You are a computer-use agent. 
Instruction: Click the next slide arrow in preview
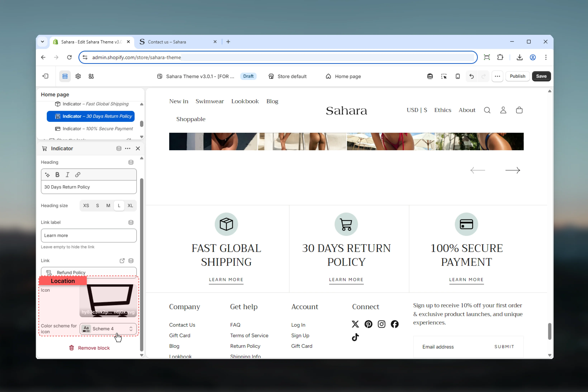513,170
